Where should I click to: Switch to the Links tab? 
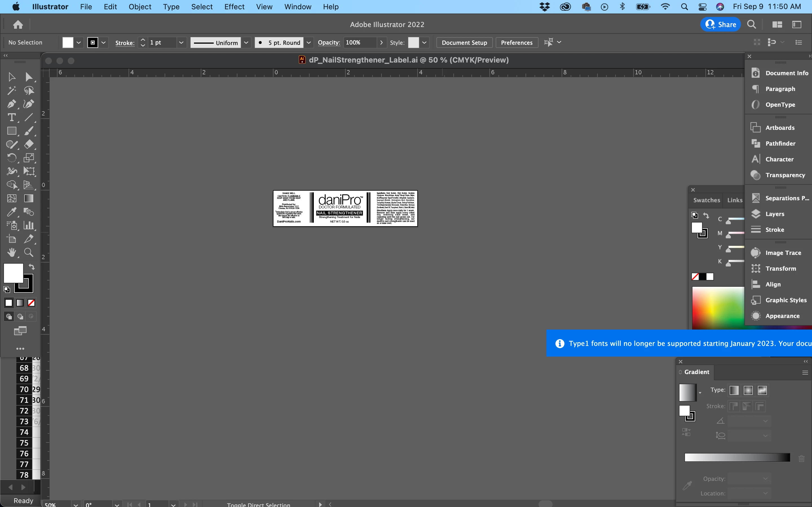(x=734, y=200)
